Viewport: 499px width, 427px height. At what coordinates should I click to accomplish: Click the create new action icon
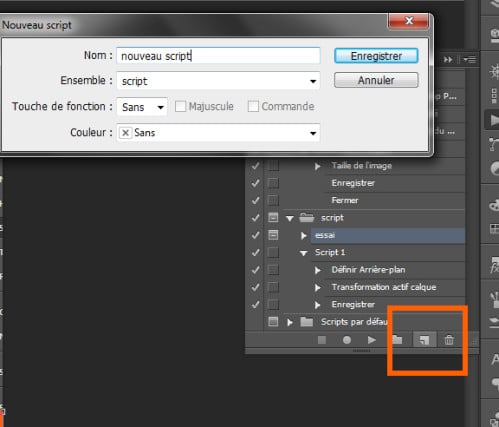pos(424,340)
